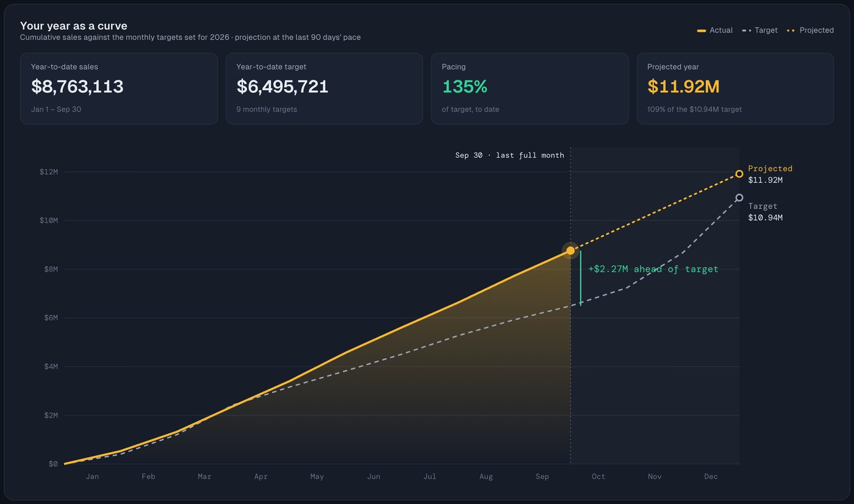Click the $4M y-axis label

(51, 367)
